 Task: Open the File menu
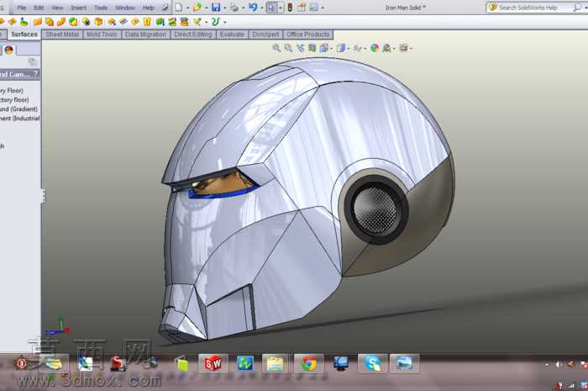click(21, 8)
